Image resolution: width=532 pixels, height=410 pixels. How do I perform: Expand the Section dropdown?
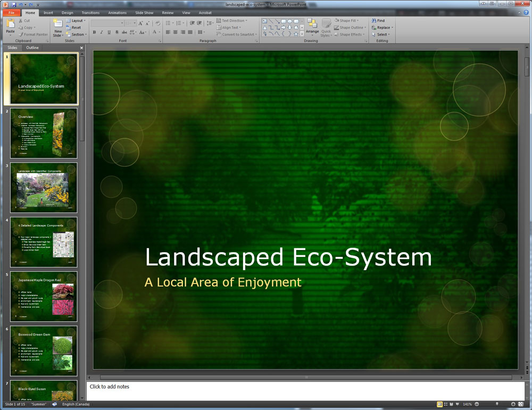coord(78,35)
